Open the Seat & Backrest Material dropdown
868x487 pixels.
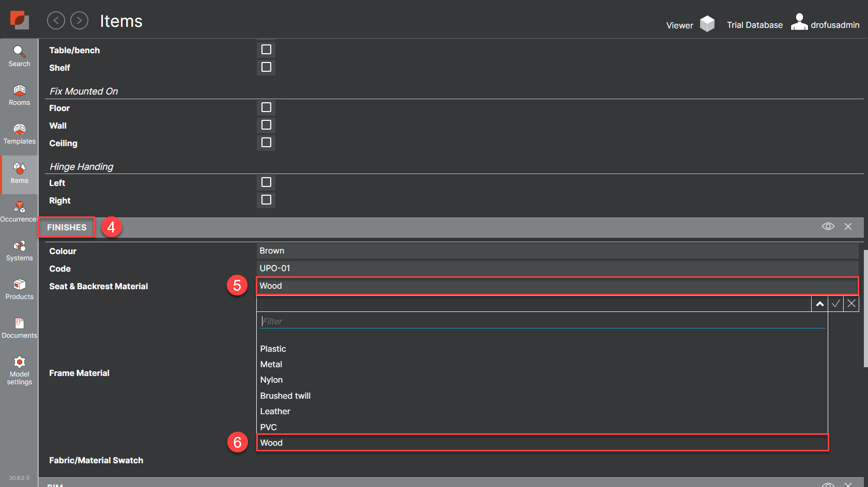pos(557,286)
